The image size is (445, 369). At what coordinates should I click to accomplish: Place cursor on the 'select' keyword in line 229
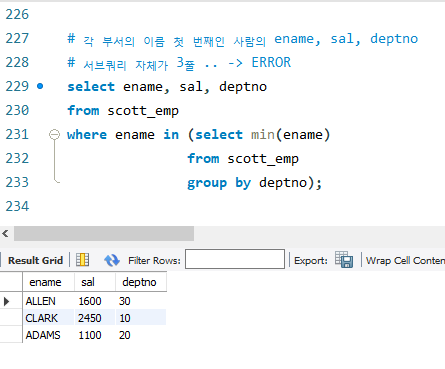click(x=91, y=87)
